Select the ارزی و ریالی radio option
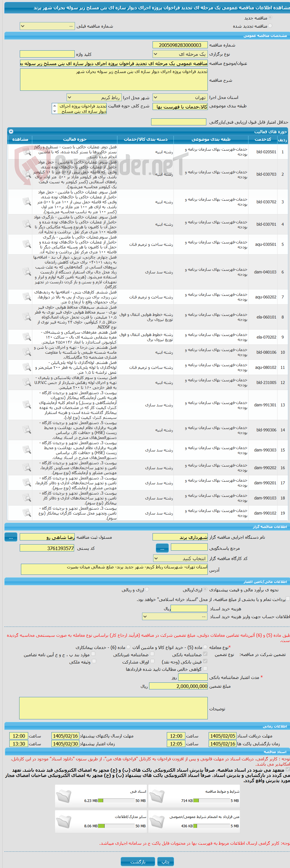Image resolution: width=290 pixels, height=868 pixels. pos(147,589)
